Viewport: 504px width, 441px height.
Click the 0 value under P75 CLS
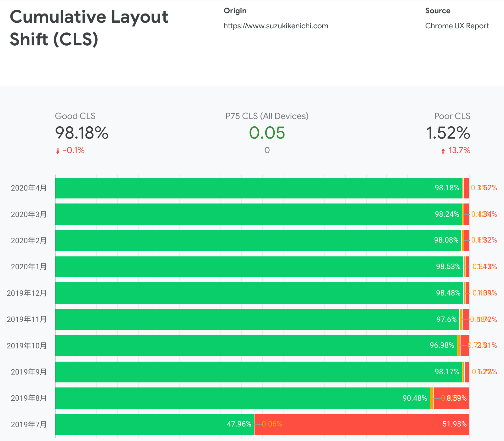click(267, 150)
